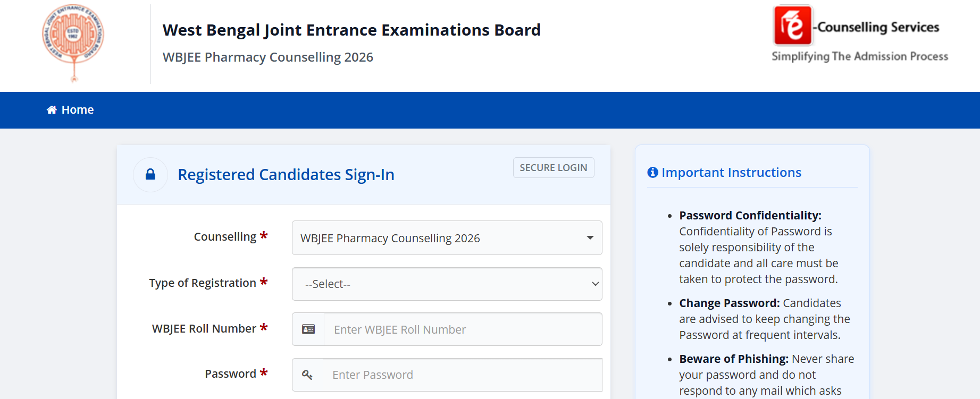Click the Type of Registration label
The image size is (980, 399).
pyautogui.click(x=203, y=283)
